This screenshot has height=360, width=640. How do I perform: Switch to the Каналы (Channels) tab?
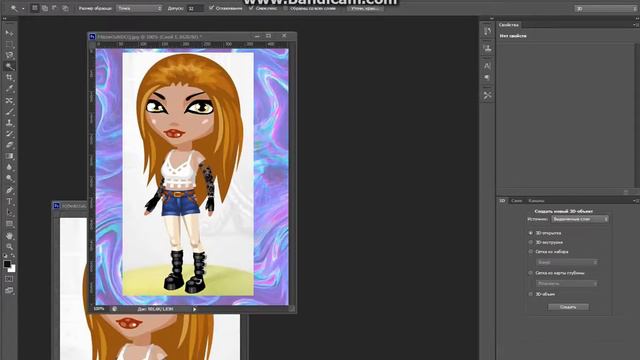pyautogui.click(x=536, y=201)
